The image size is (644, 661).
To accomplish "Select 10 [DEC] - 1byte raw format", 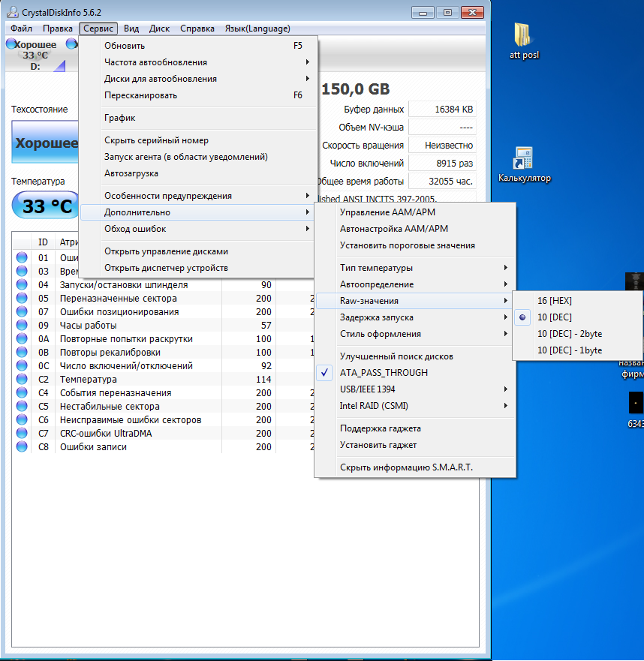I will coord(569,350).
